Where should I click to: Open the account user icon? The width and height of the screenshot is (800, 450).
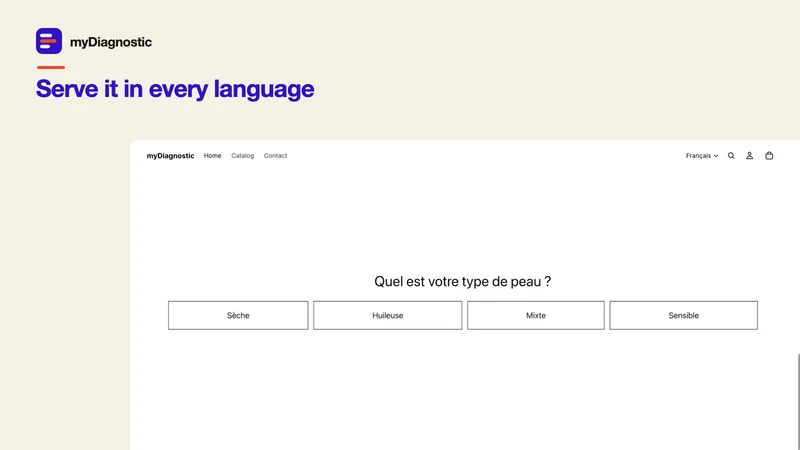pyautogui.click(x=749, y=156)
